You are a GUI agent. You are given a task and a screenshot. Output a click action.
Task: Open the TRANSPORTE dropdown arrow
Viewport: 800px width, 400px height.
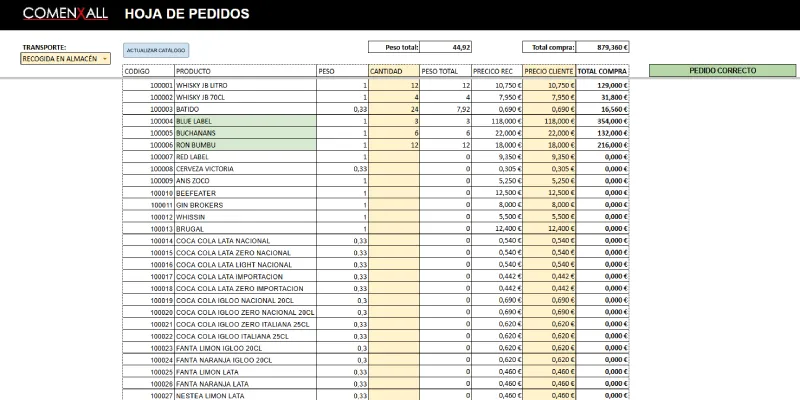(105, 59)
